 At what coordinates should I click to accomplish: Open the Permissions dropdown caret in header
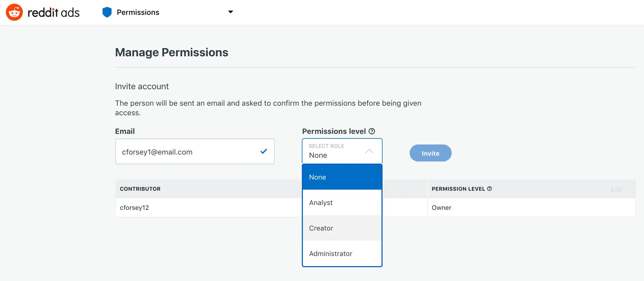point(231,12)
